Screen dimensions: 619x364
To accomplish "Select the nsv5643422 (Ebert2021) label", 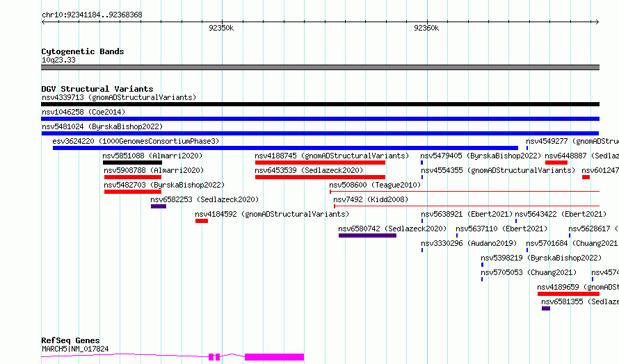I will 561,214.
